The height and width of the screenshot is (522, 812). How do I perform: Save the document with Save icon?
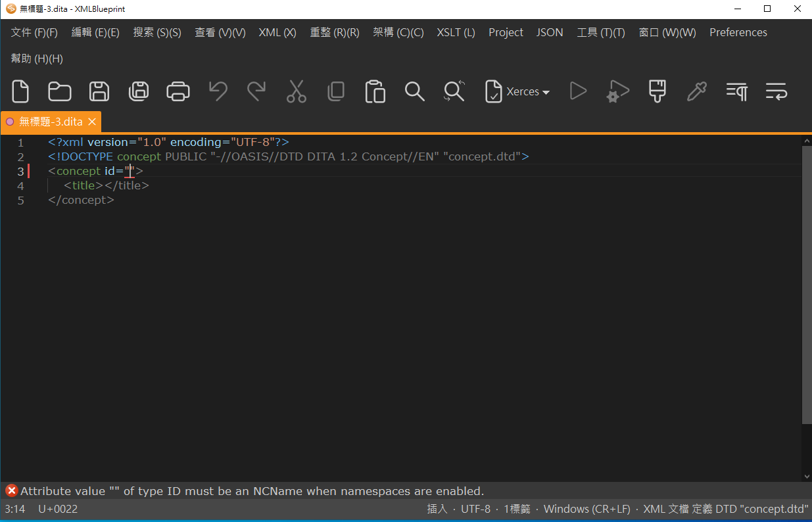[x=99, y=91]
